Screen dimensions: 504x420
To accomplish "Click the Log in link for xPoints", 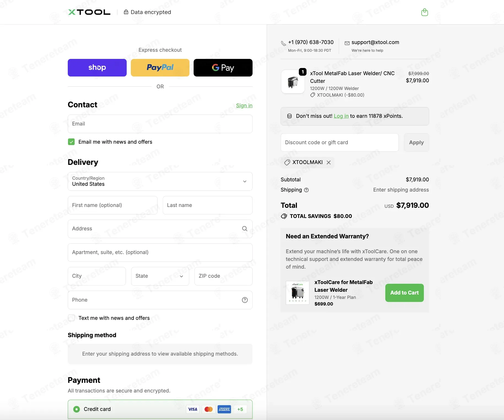I will coord(341,116).
